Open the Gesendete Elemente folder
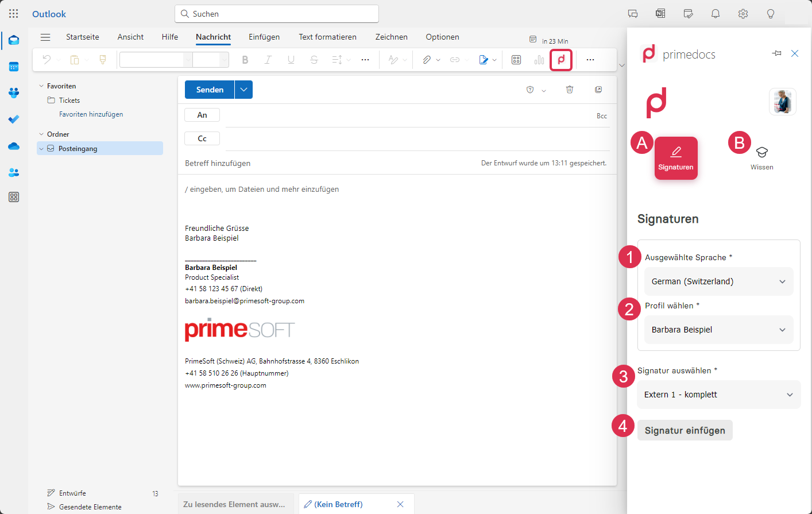 click(x=90, y=507)
